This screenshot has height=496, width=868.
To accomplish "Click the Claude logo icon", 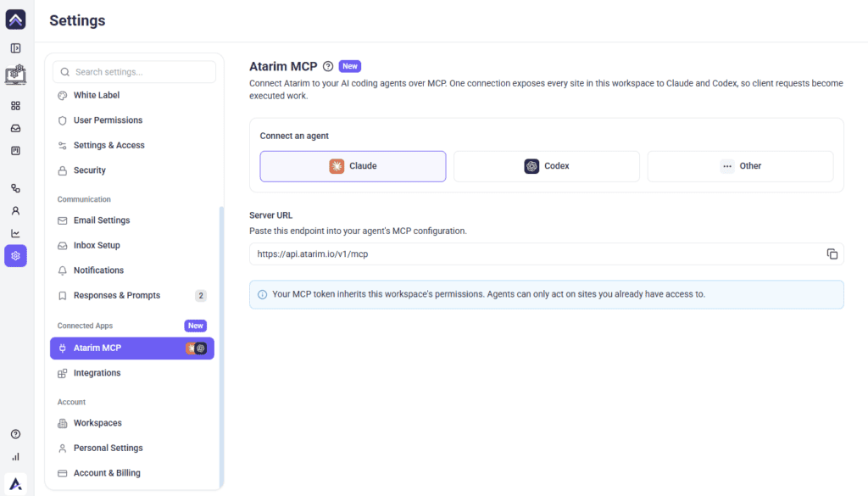I will pos(337,166).
